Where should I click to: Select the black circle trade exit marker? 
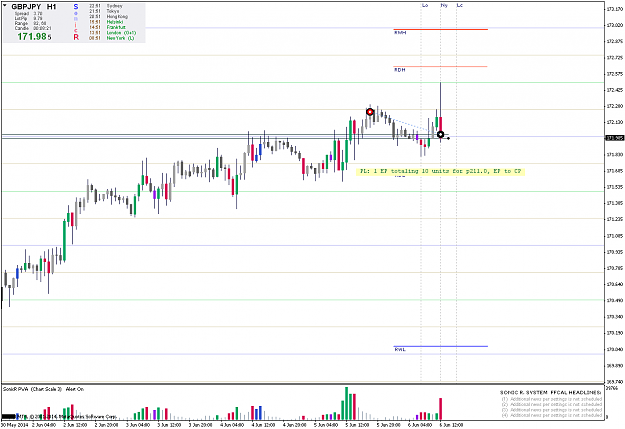(x=440, y=134)
